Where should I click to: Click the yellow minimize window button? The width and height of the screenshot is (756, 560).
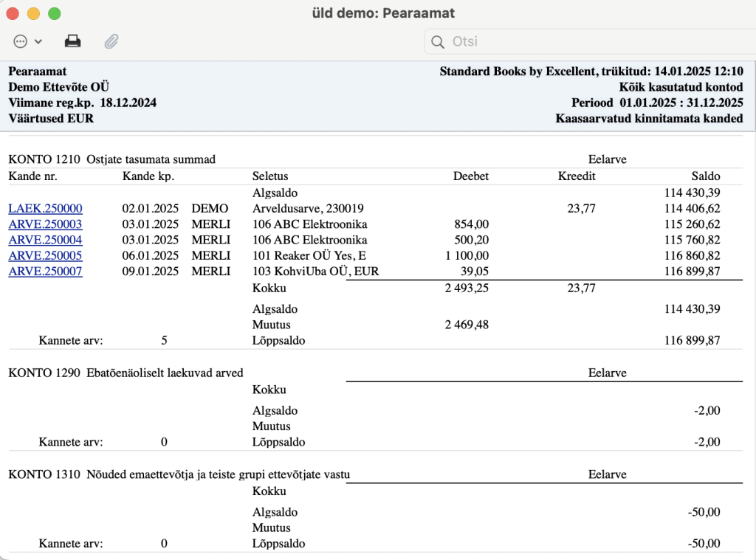tap(33, 13)
